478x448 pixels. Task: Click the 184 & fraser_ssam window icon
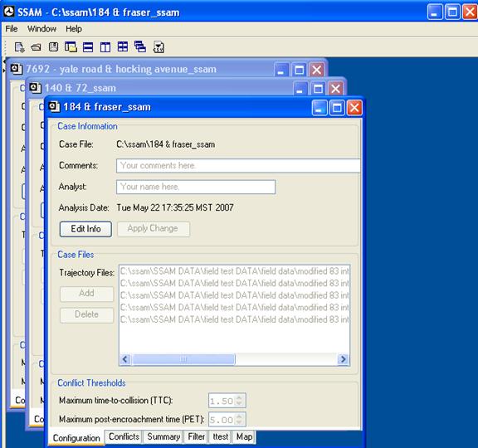[x=54, y=107]
